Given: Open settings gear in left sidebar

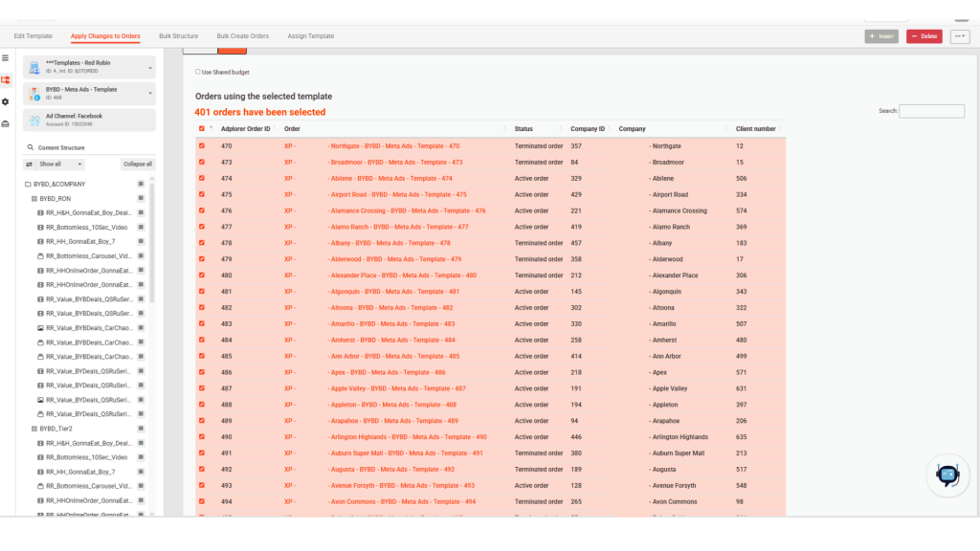Looking at the screenshot, I should tap(6, 101).
